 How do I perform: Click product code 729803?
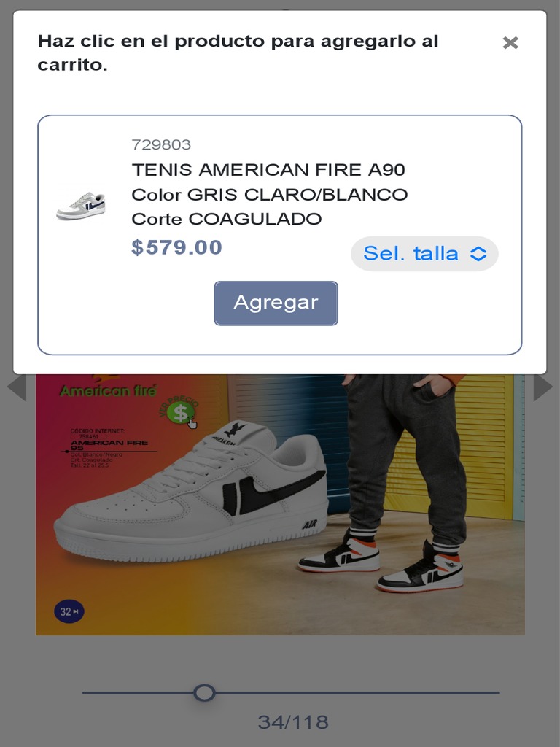(161, 144)
